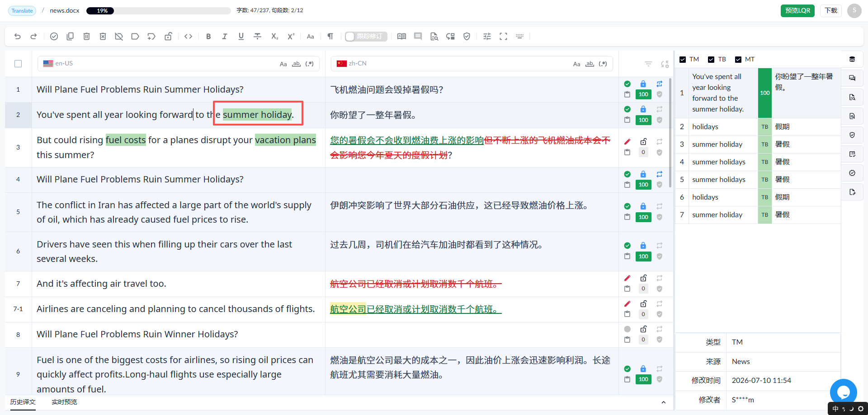This screenshot has width=868, height=415.
Task: Click the redo arrow in the toolbar
Action: [x=33, y=37]
